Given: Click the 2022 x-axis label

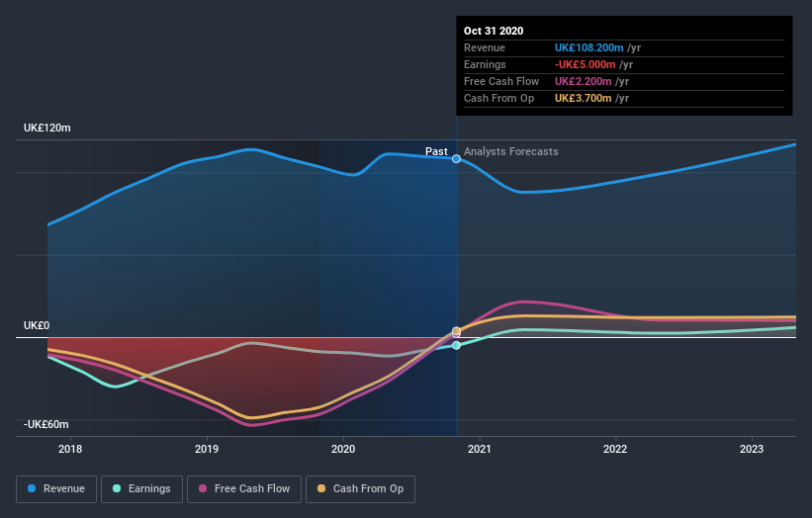Looking at the screenshot, I should click(x=615, y=449).
